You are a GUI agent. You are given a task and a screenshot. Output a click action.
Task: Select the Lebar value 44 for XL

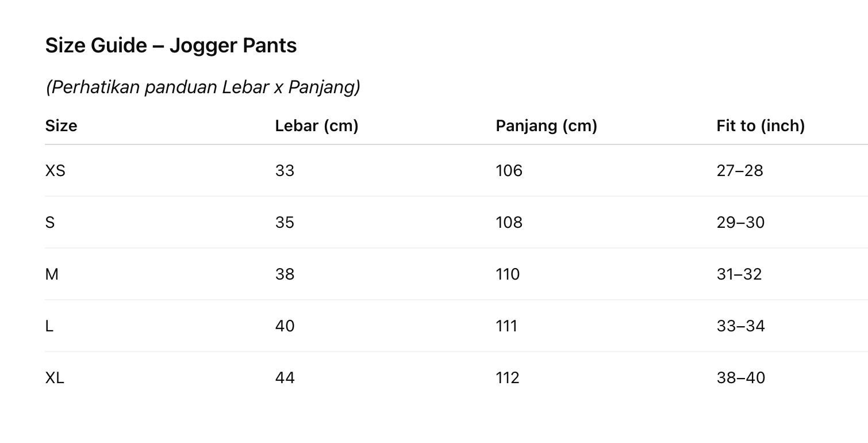pos(285,378)
